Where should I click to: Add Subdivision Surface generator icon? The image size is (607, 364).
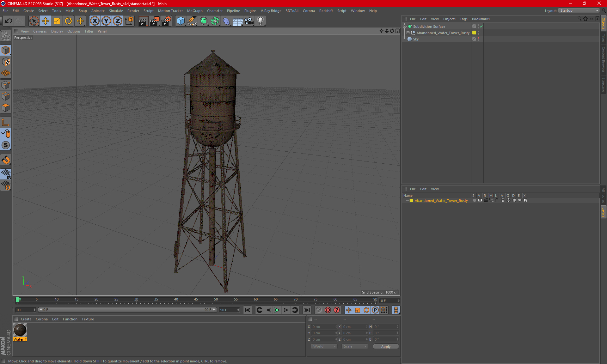point(204,21)
